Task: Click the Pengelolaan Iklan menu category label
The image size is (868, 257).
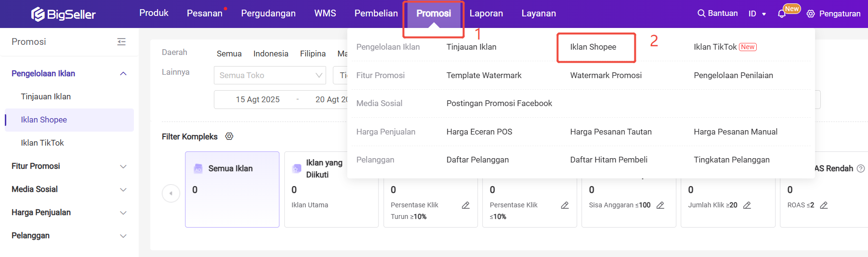Action: (x=388, y=47)
